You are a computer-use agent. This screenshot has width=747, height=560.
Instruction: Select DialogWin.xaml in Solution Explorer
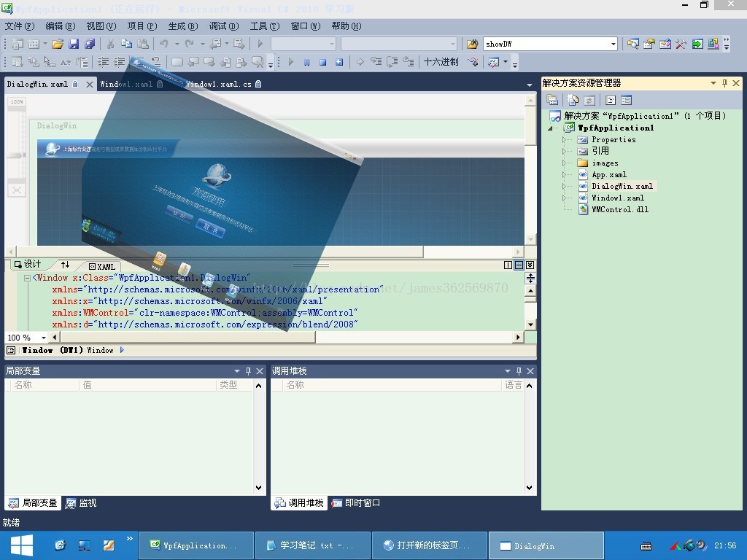click(x=622, y=186)
